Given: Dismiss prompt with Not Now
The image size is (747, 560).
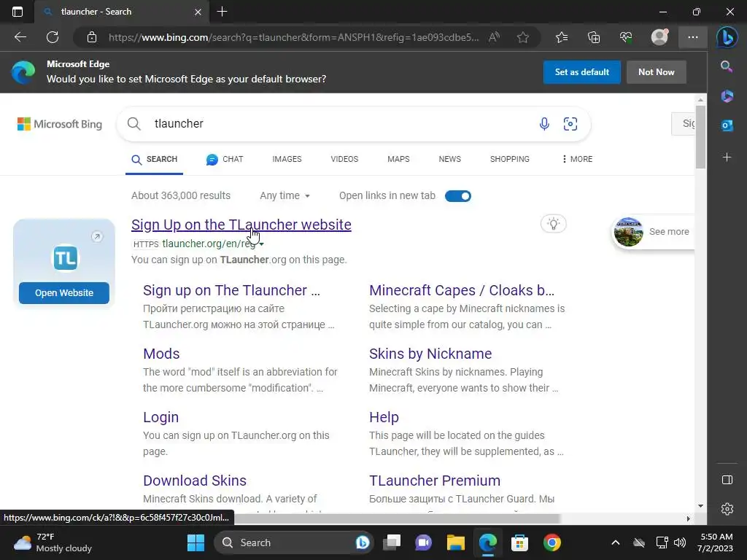Looking at the screenshot, I should click(x=656, y=72).
